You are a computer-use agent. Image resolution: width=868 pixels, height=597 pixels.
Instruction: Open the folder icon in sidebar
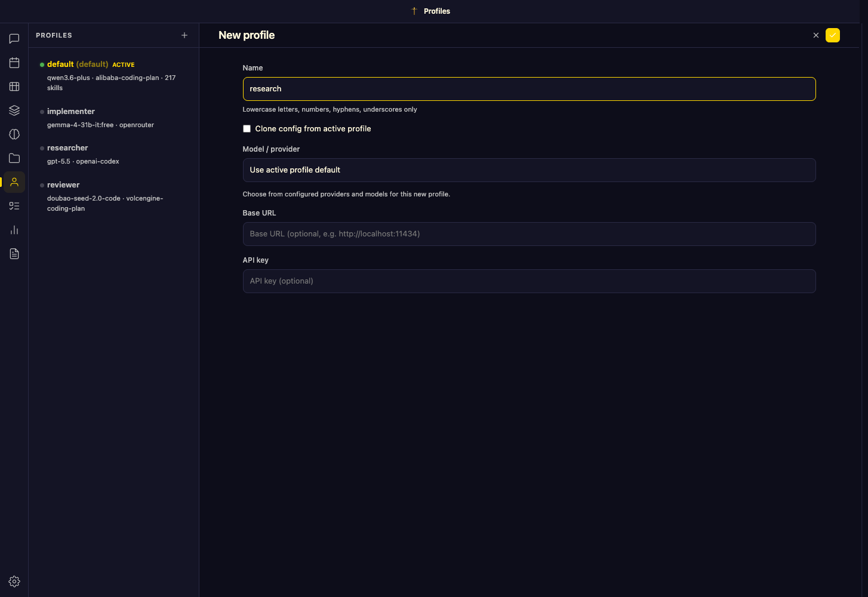coord(14,158)
